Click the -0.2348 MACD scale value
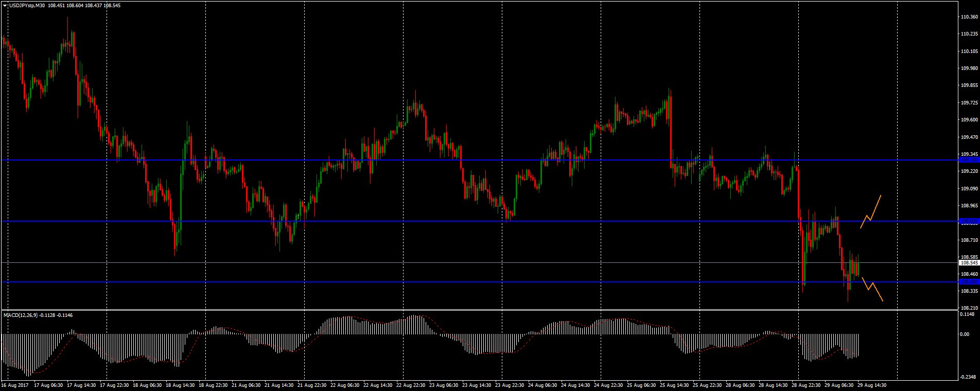 point(968,377)
